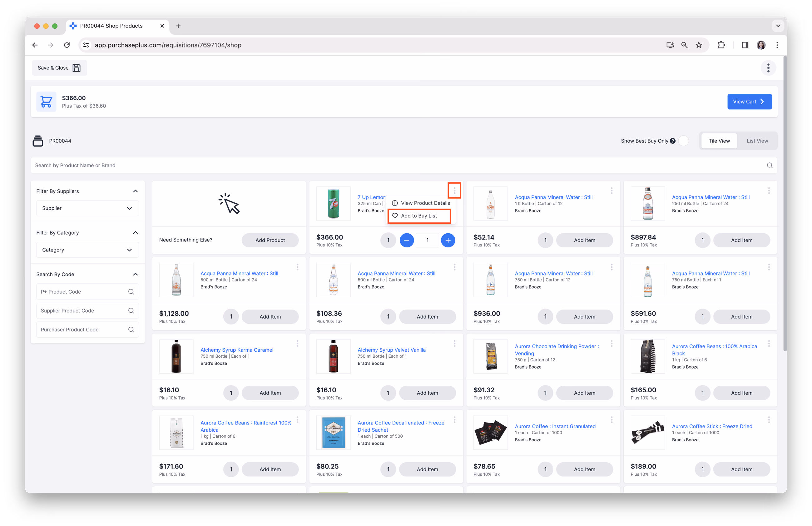Screen dimensions: 812x526
Task: Click the browser zoom magnifier icon
Action: pos(684,45)
